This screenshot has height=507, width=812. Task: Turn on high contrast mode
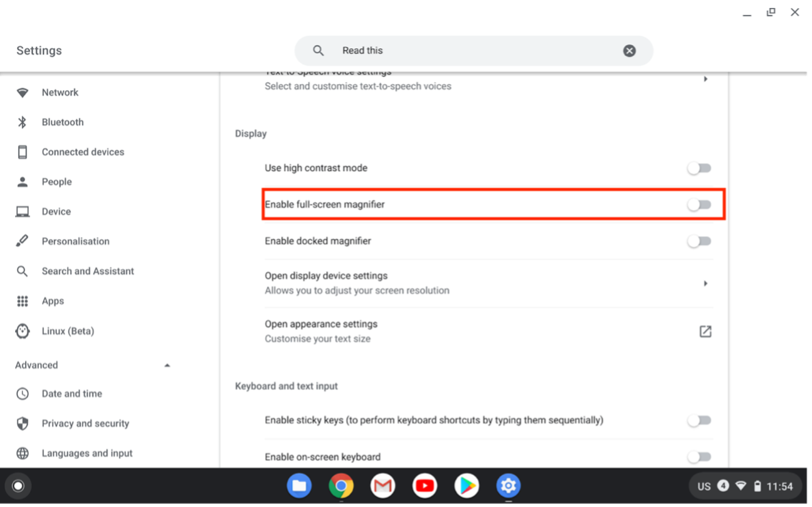click(x=699, y=168)
